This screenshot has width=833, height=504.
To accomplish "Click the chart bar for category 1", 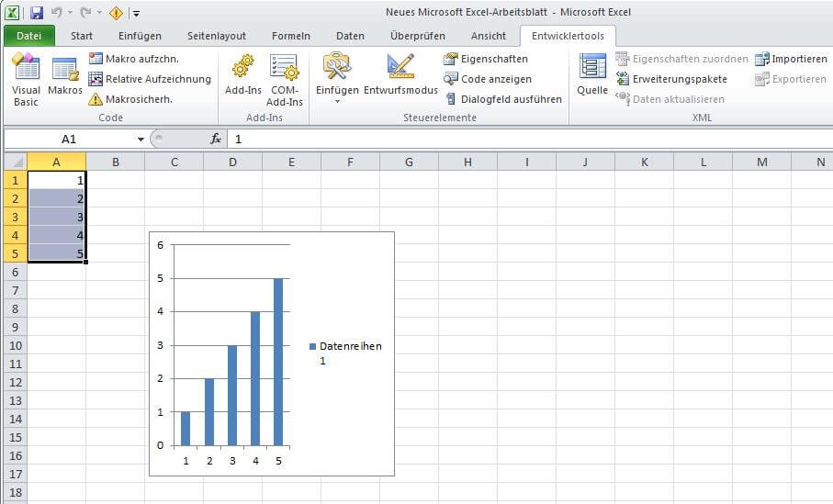I will (x=186, y=429).
